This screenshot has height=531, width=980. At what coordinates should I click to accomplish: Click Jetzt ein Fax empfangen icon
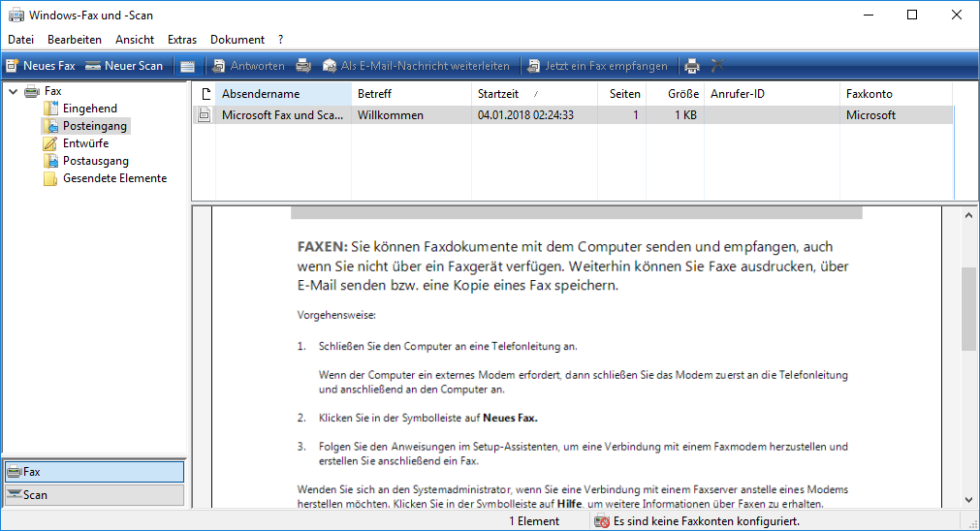pyautogui.click(x=534, y=66)
